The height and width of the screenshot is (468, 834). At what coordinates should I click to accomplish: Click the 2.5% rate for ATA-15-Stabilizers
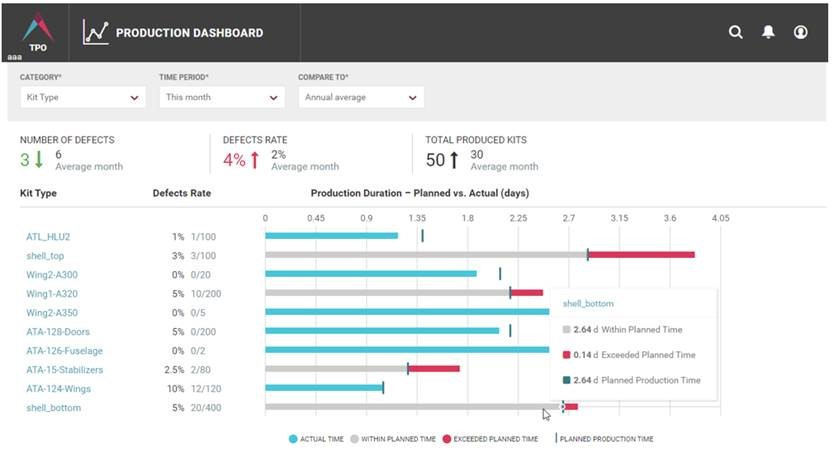click(x=174, y=370)
